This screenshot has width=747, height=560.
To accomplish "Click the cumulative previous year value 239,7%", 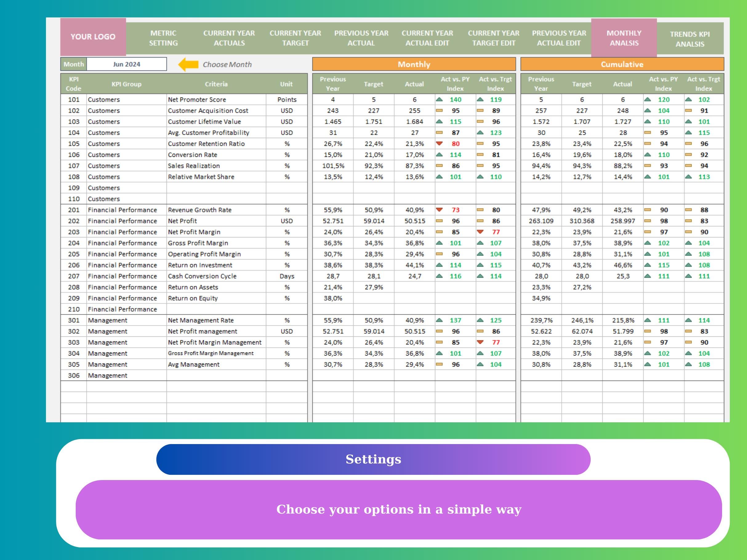I will click(x=541, y=320).
